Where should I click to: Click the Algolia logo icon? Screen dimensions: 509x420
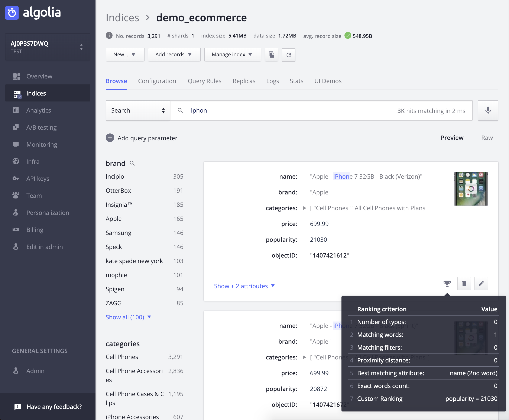12,13
